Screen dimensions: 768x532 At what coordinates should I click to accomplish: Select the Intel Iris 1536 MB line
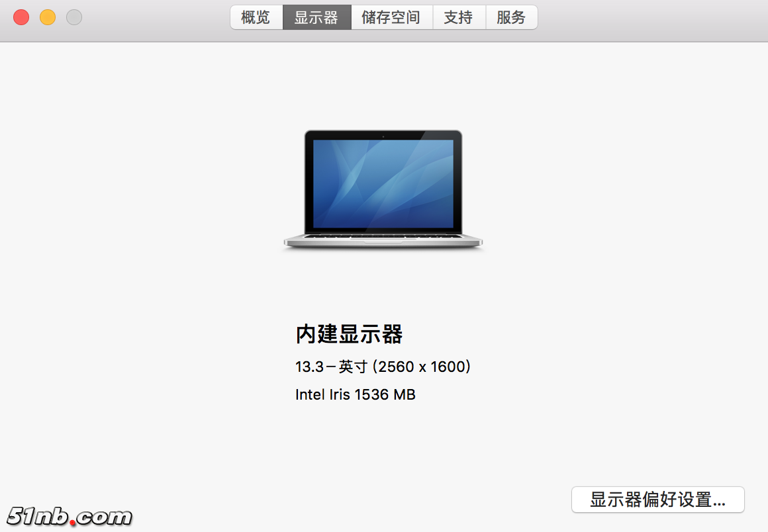click(355, 394)
